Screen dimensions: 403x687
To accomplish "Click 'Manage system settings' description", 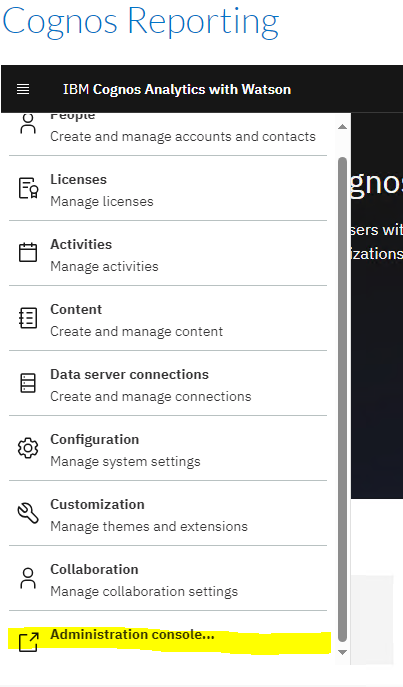I will click(125, 461).
